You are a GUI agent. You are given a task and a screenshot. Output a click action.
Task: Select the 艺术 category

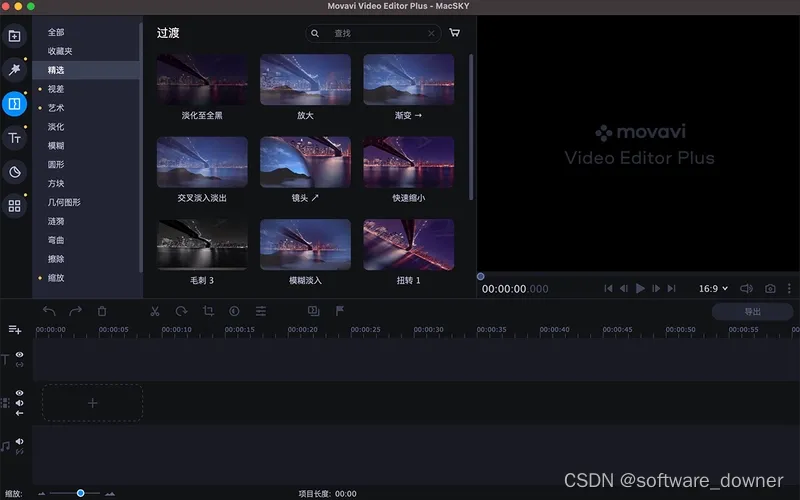pos(86,108)
